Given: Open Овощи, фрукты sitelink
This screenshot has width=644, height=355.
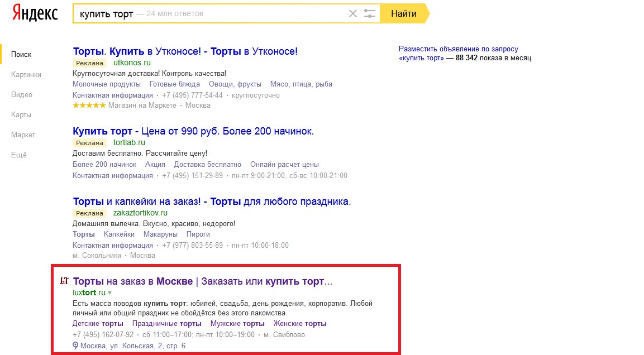Looking at the screenshot, I should pos(235,84).
